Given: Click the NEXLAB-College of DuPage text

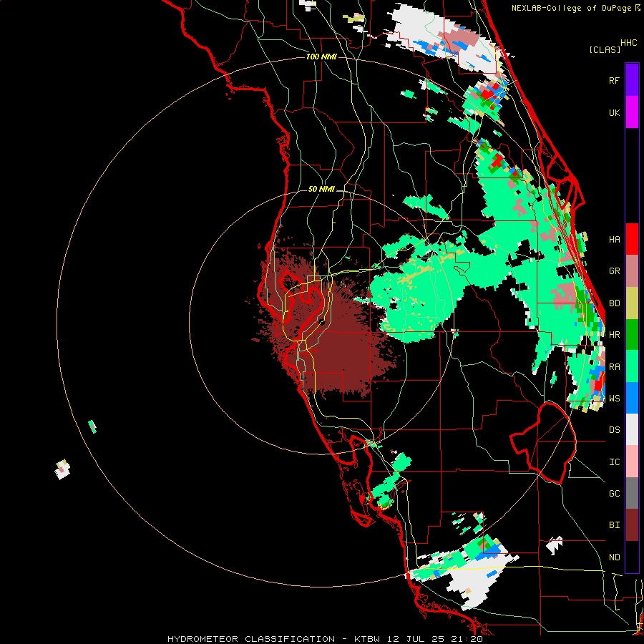Looking at the screenshot, I should click(571, 8).
